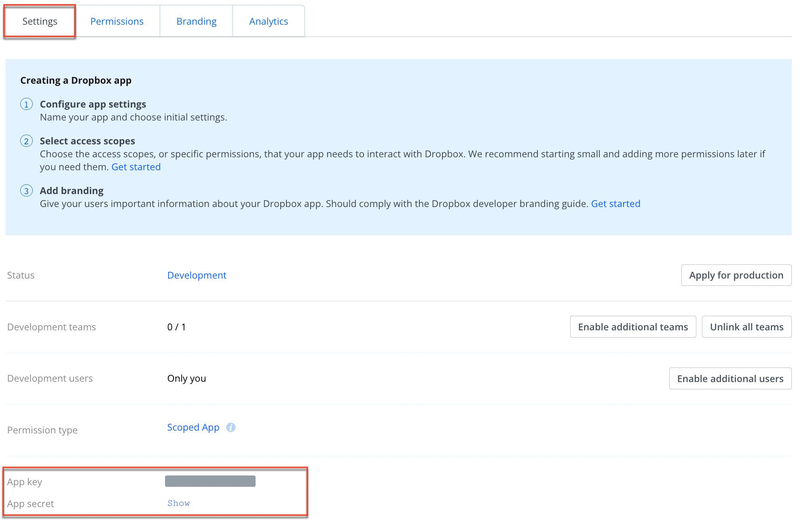This screenshot has height=524, width=812.
Task: Open the Scoped App link
Action: click(193, 427)
